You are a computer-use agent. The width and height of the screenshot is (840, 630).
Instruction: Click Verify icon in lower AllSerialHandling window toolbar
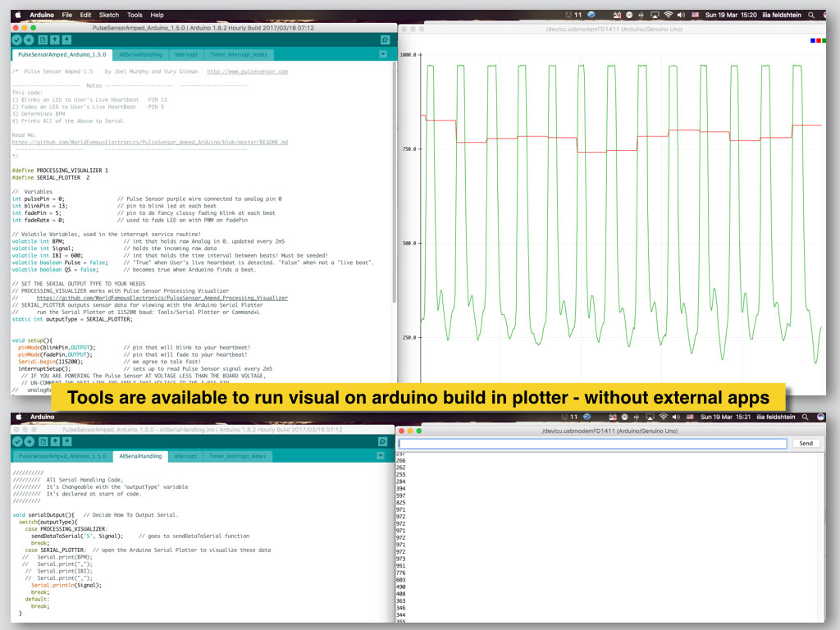pos(17,441)
